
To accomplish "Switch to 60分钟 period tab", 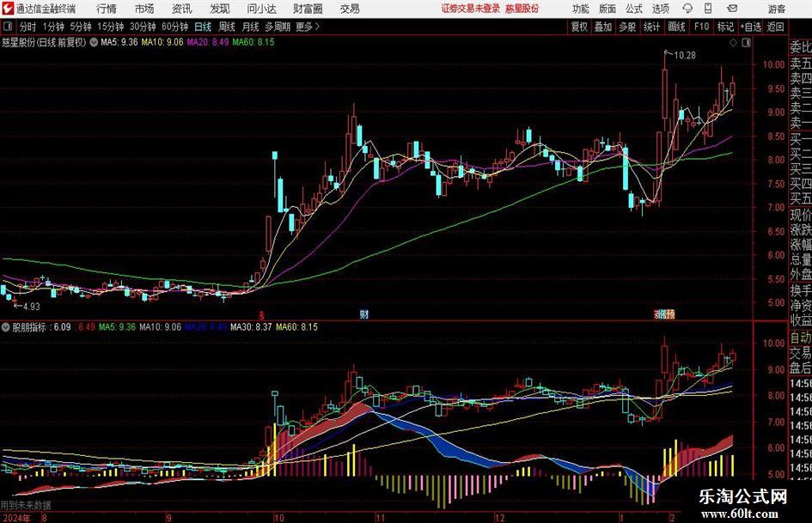I will 175,27.
